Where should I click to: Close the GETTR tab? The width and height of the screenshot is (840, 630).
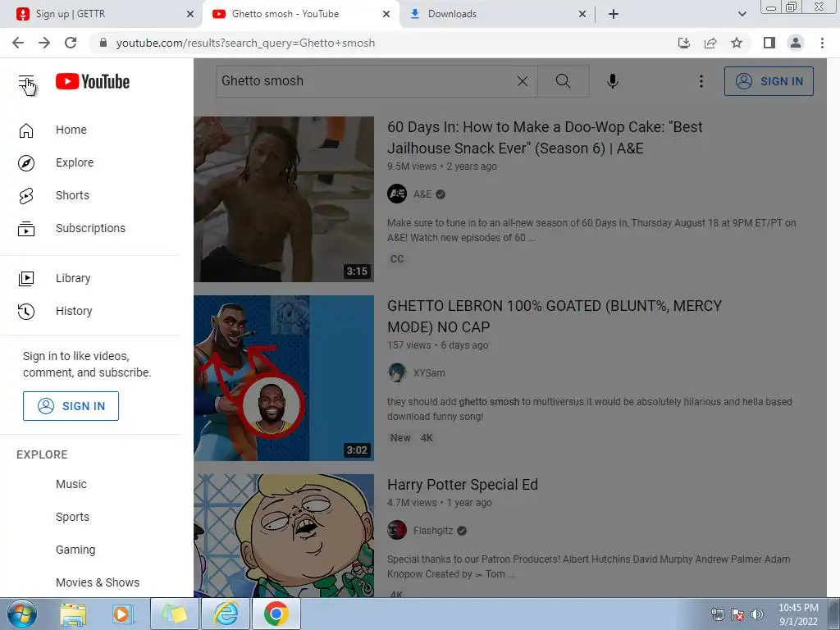tap(190, 15)
